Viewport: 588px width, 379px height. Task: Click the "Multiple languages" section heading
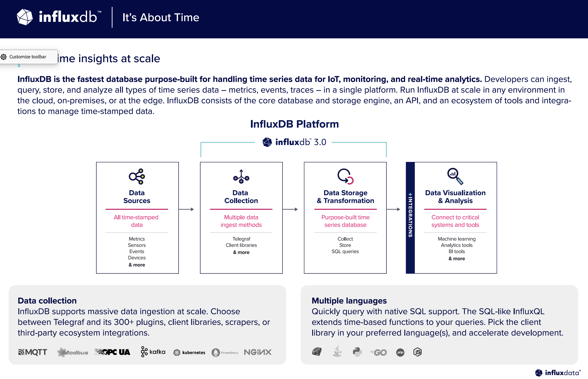point(349,301)
